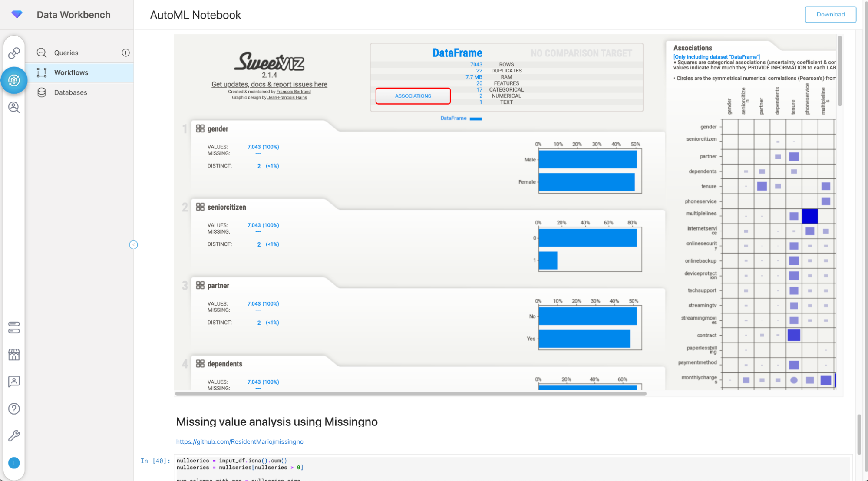This screenshot has height=481, width=868.
Task: Expand the seniorcitizen feature panel
Action: coord(226,207)
